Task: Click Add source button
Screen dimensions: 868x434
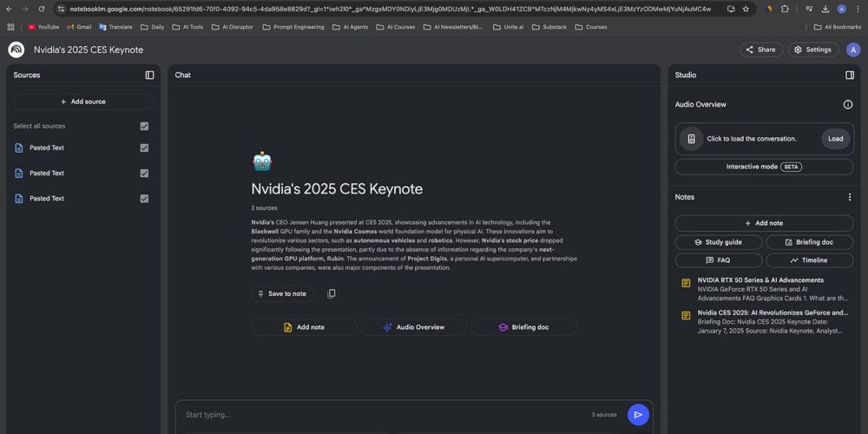Action: click(83, 102)
